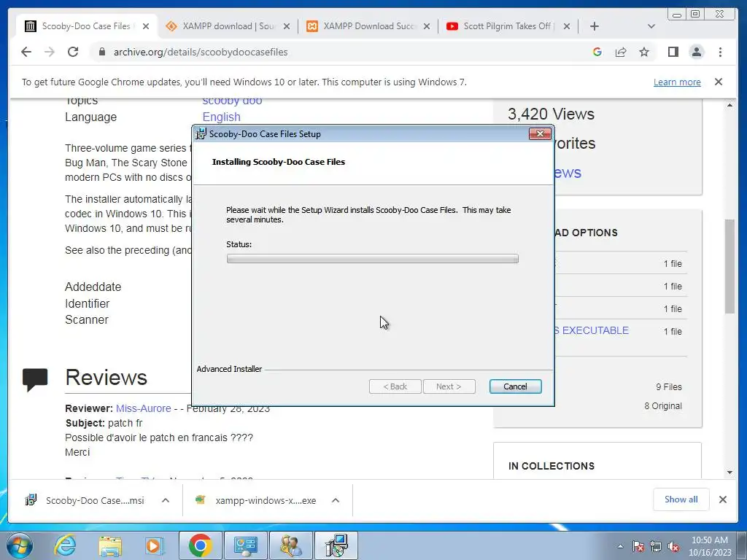Click the page vertical scrollbar thumb
747x560 pixels.
coord(729,266)
